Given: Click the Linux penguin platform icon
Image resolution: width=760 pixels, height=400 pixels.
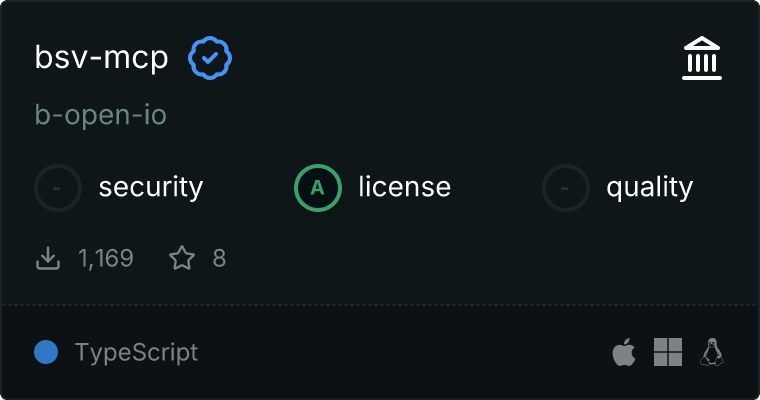Looking at the screenshot, I should 712,352.
